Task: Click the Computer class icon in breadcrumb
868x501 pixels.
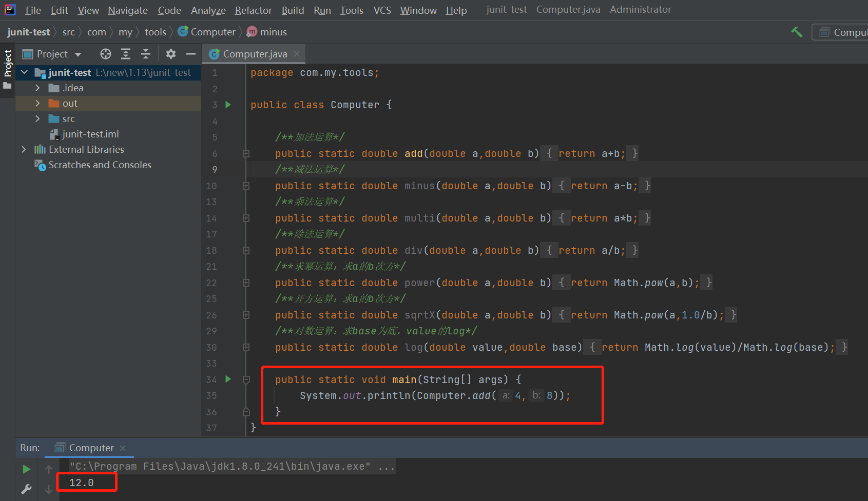Action: (183, 32)
